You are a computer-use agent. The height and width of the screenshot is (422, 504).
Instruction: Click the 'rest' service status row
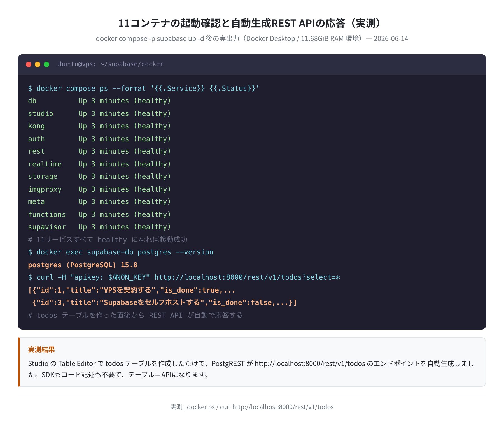click(99, 151)
